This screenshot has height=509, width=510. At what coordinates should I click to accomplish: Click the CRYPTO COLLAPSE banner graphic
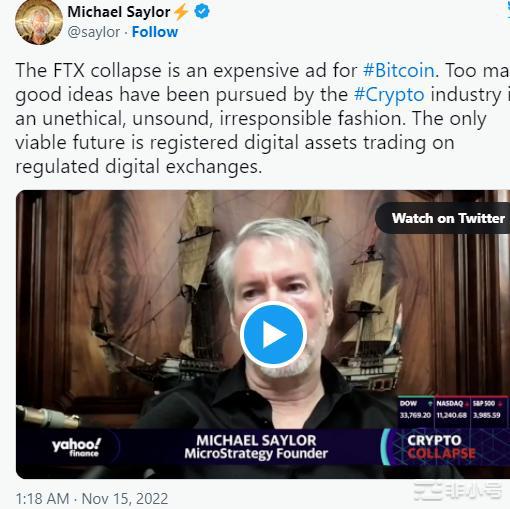(441, 447)
